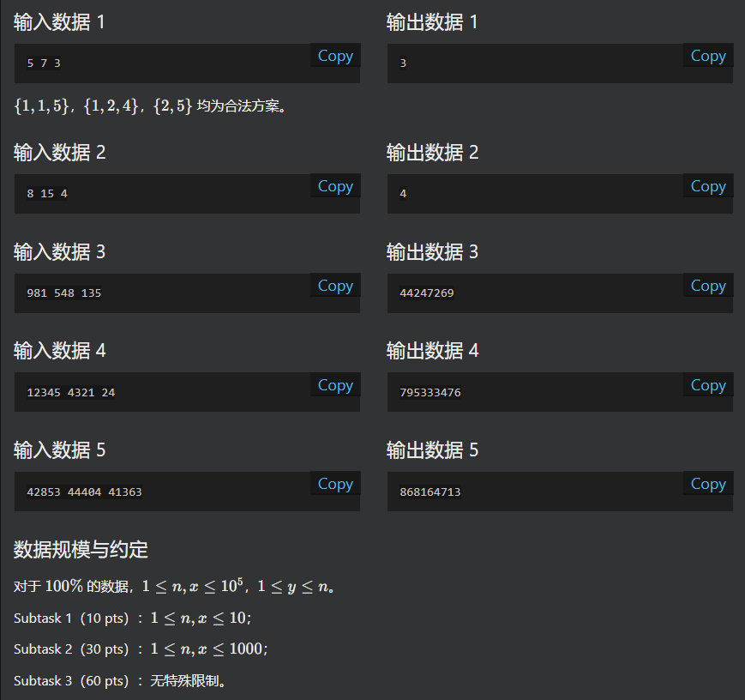Click the 输入数据 2 heading
The width and height of the screenshot is (745, 700).
tap(59, 153)
